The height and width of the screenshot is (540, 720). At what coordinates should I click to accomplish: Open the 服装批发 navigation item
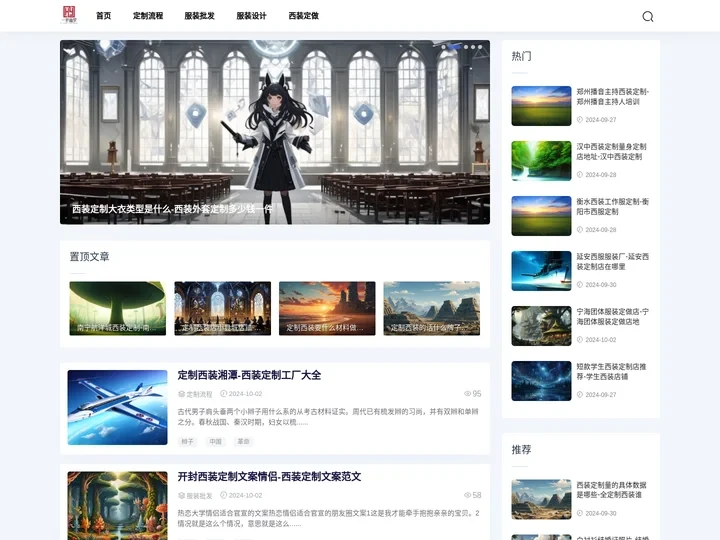click(x=199, y=16)
